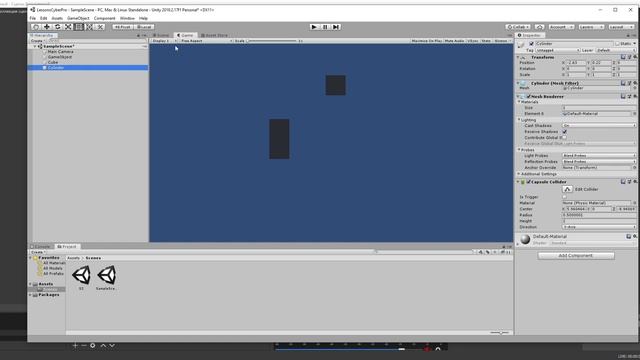Open the Free Aspect dropdown
The image size is (640, 360).
tap(206, 41)
